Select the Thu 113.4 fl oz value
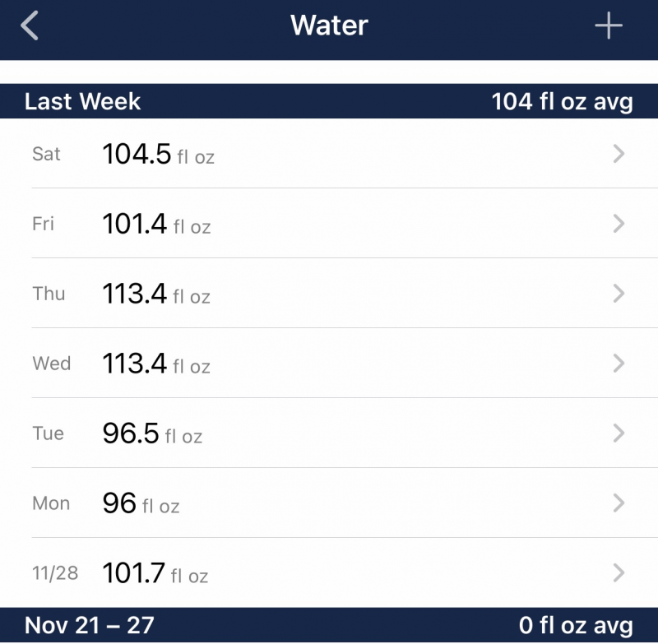 [x=156, y=294]
